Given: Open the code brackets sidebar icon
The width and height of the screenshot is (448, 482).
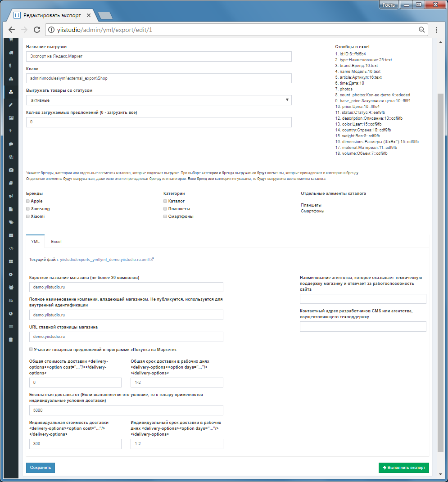Looking at the screenshot, I should point(11,248).
